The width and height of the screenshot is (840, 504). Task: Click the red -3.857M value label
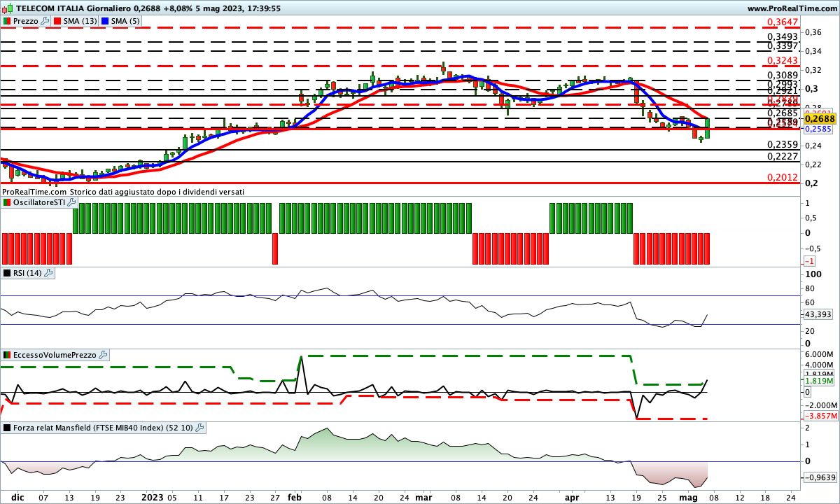click(x=820, y=416)
